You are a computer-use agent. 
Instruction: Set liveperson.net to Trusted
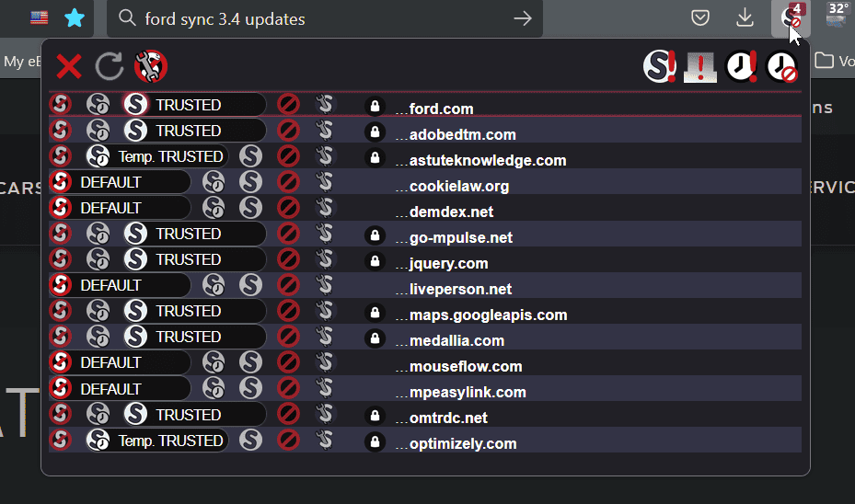pyautogui.click(x=251, y=285)
